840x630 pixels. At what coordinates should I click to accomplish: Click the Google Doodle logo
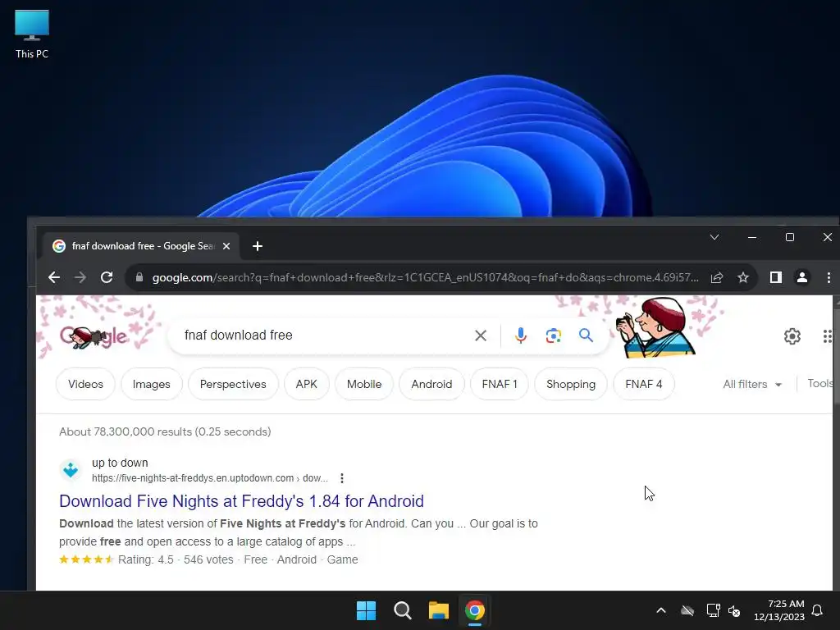(x=94, y=336)
